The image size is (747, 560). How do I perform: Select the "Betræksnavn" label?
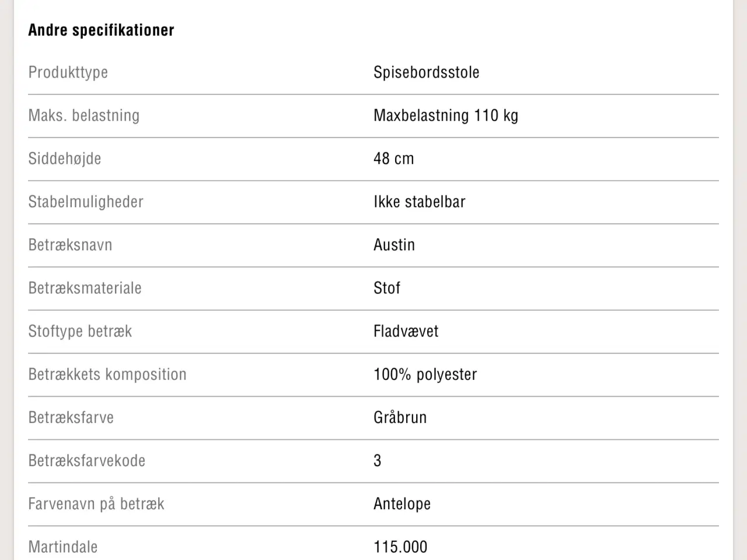(x=70, y=245)
